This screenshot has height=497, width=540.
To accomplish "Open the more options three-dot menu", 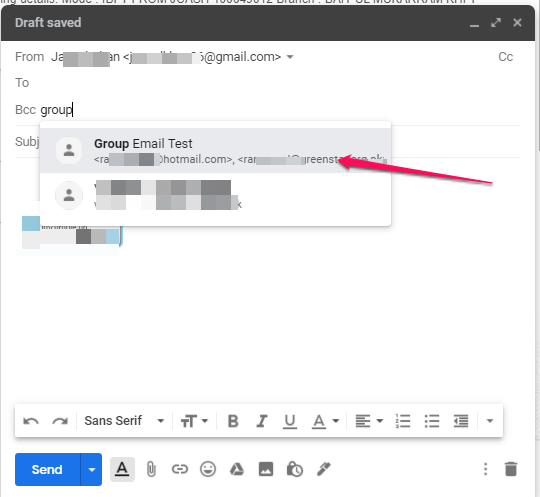I will pos(486,469).
